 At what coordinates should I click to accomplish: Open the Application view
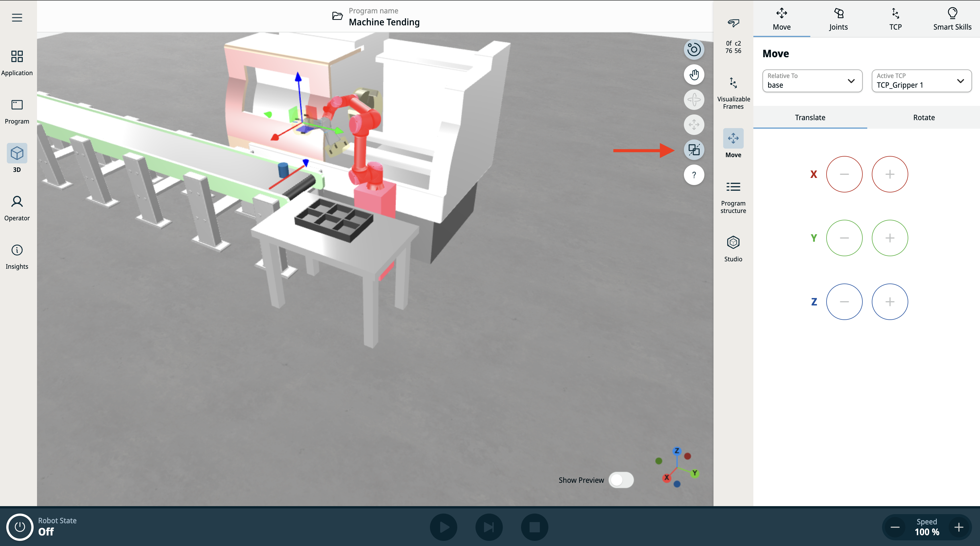click(17, 63)
